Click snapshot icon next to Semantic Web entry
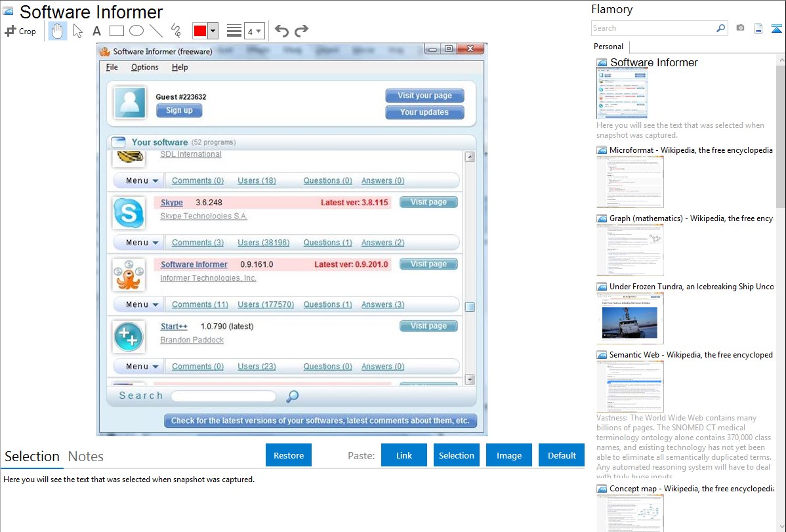Screen dimensions: 786x532 point(602,355)
